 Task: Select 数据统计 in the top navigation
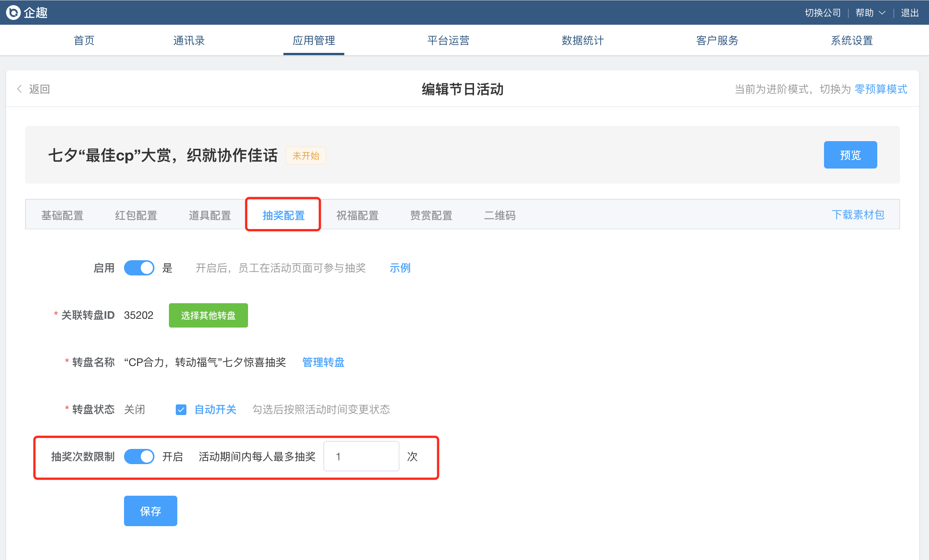(582, 40)
